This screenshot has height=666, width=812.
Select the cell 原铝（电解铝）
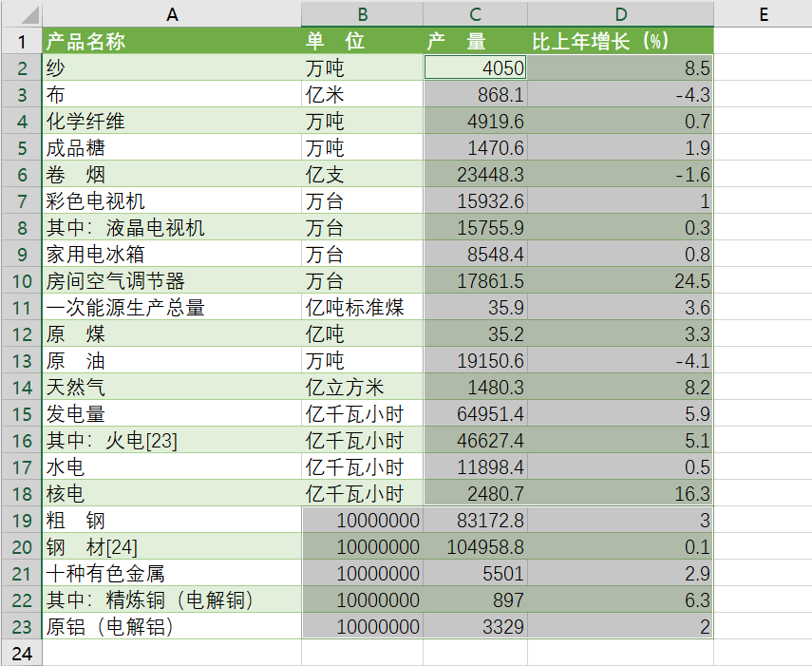[x=172, y=627]
